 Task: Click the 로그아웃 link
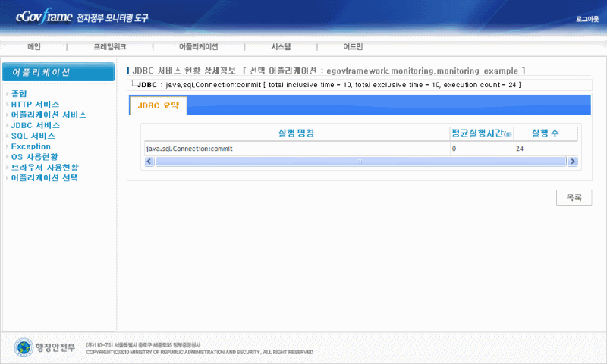pos(587,18)
